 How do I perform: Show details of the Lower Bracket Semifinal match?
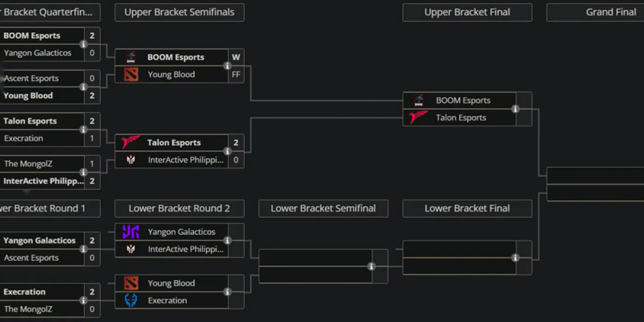click(372, 265)
